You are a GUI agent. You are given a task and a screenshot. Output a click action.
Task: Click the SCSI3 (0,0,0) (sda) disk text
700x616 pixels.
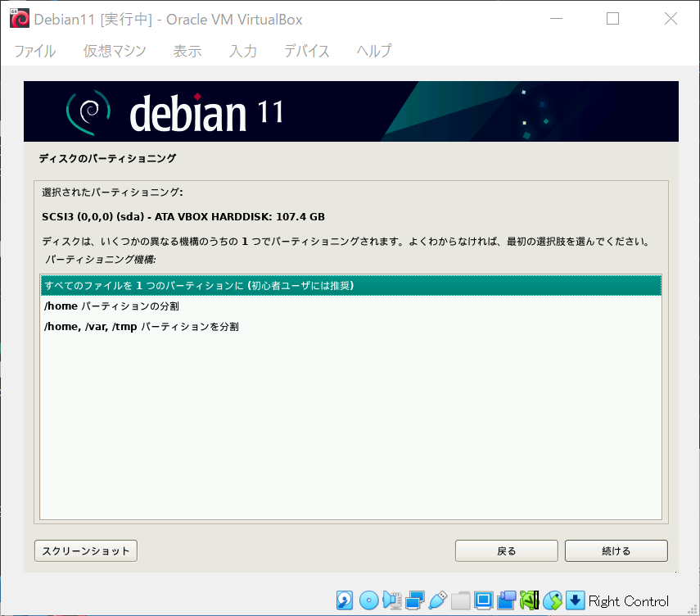[x=183, y=216]
